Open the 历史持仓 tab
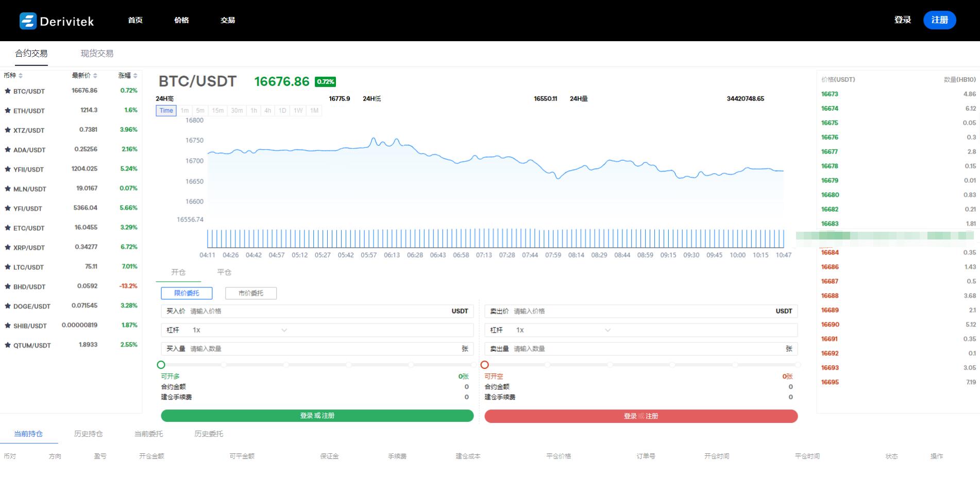This screenshot has width=980, height=479. tap(88, 434)
